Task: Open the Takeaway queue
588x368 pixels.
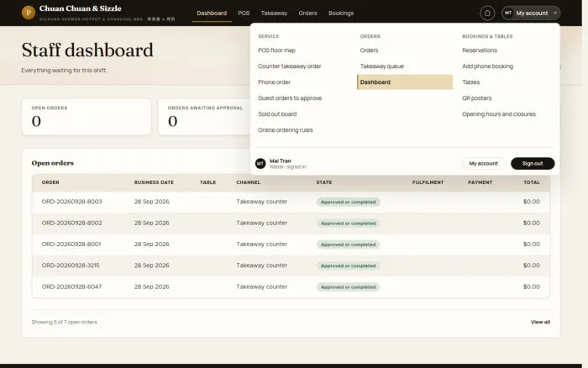Action: point(381,66)
